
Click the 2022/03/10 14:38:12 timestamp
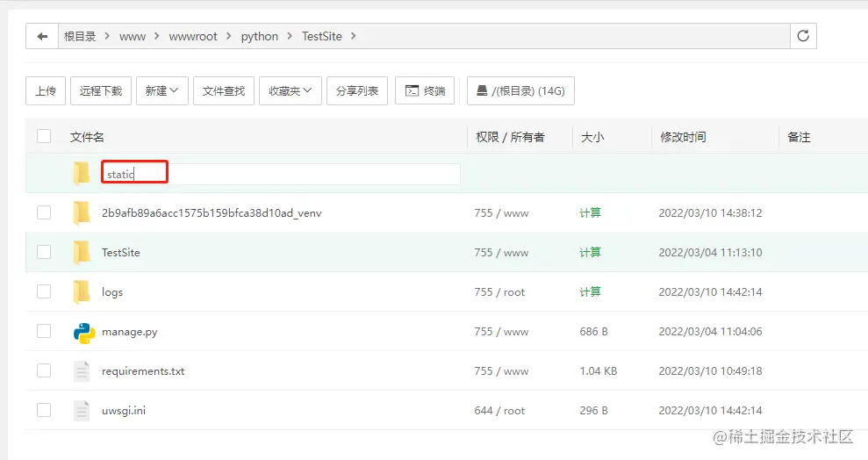[710, 213]
